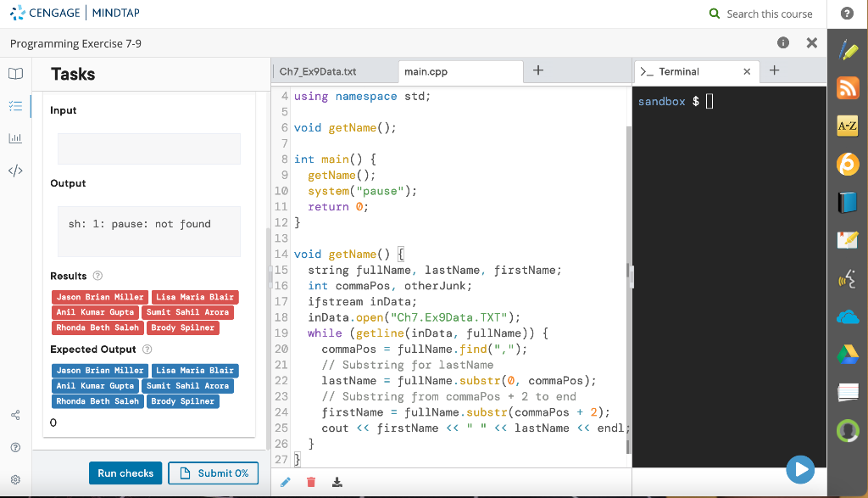
Task: Click the Run checks button
Action: click(125, 473)
